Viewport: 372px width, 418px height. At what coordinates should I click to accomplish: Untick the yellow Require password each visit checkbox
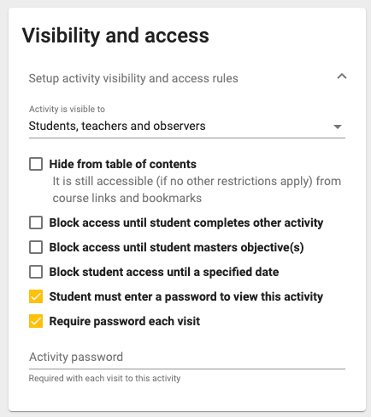coord(36,321)
